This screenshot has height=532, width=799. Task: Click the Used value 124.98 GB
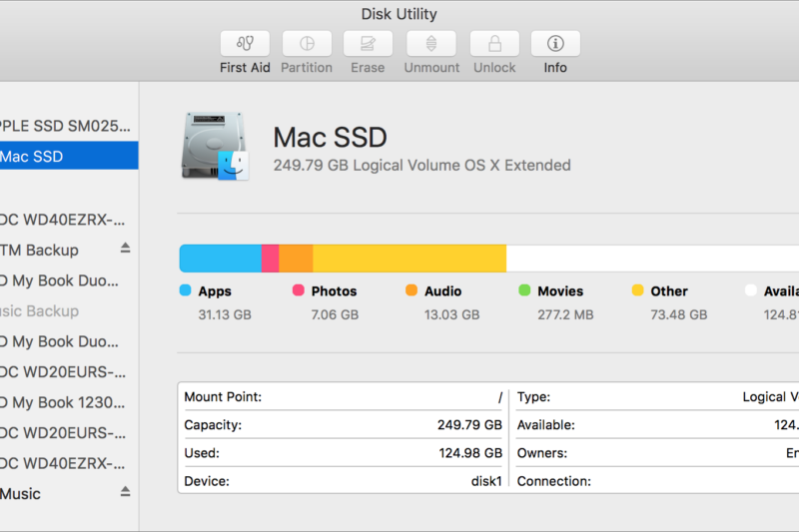470,452
